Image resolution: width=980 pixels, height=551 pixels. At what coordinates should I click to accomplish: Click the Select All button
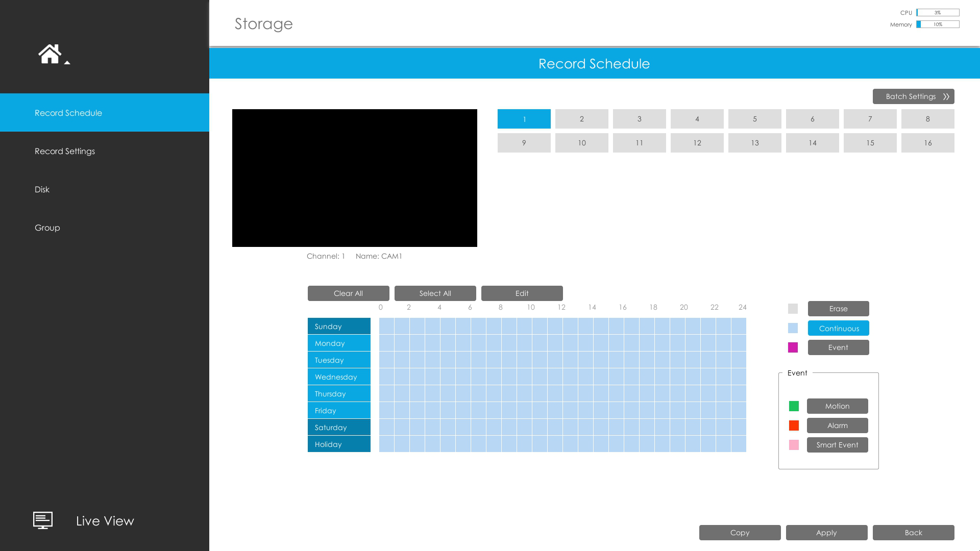(435, 293)
